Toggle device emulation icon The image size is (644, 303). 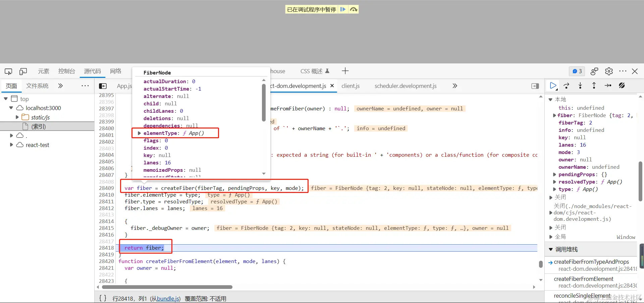(23, 71)
